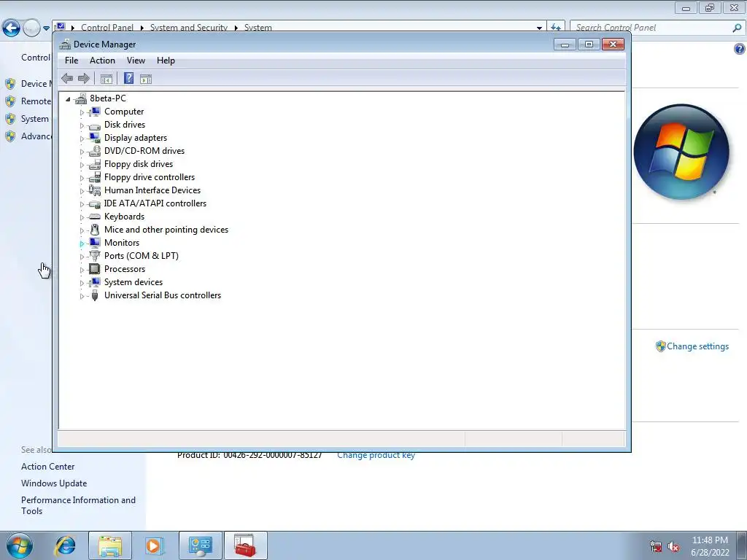Open Performance Information and Tools link
Image resolution: width=747 pixels, height=560 pixels.
[x=78, y=505]
